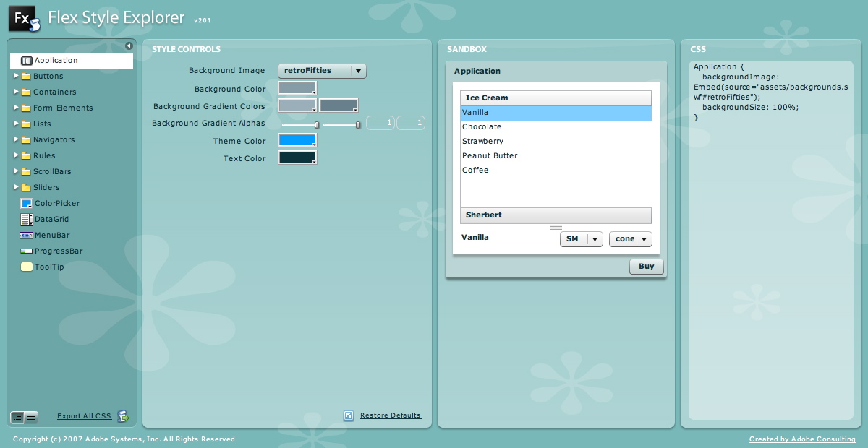Expand the Sherbert accordion header
The width and height of the screenshot is (868, 448).
point(556,215)
